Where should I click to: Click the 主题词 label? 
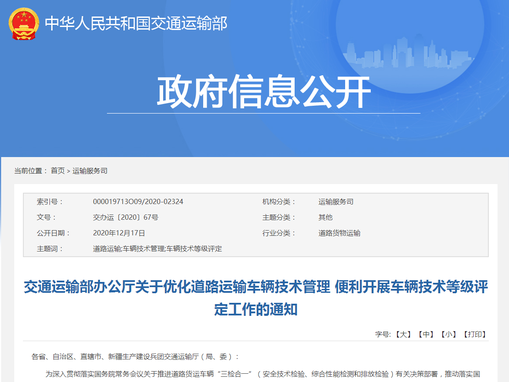pos(49,249)
